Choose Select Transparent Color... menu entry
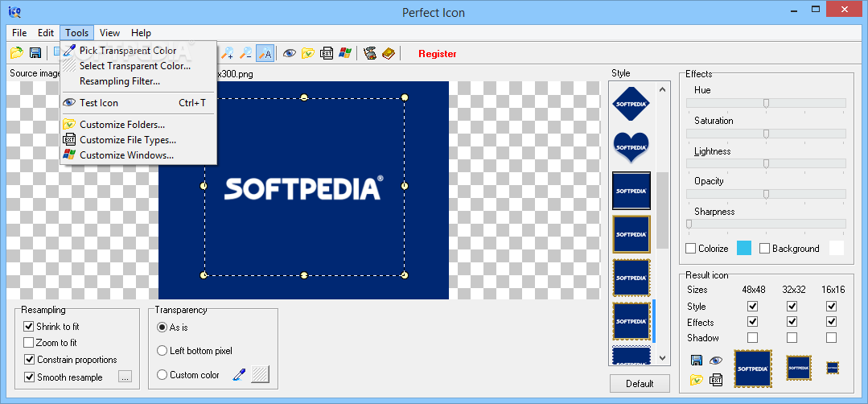 139,66
